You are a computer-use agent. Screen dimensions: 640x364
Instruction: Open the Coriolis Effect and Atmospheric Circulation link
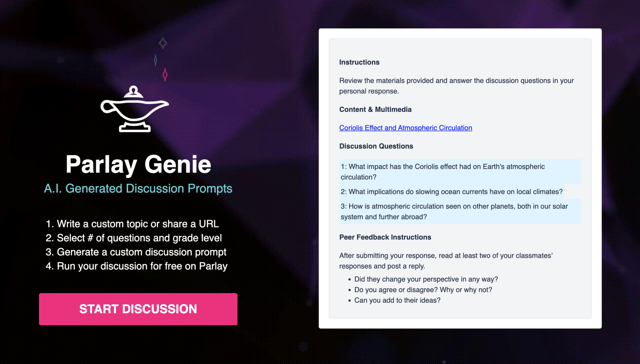point(405,128)
